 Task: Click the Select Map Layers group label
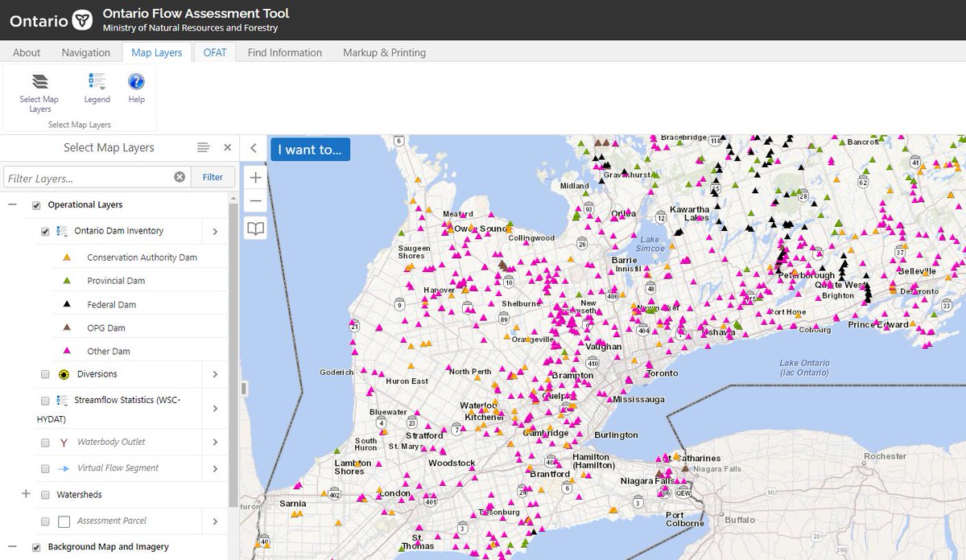pos(79,125)
